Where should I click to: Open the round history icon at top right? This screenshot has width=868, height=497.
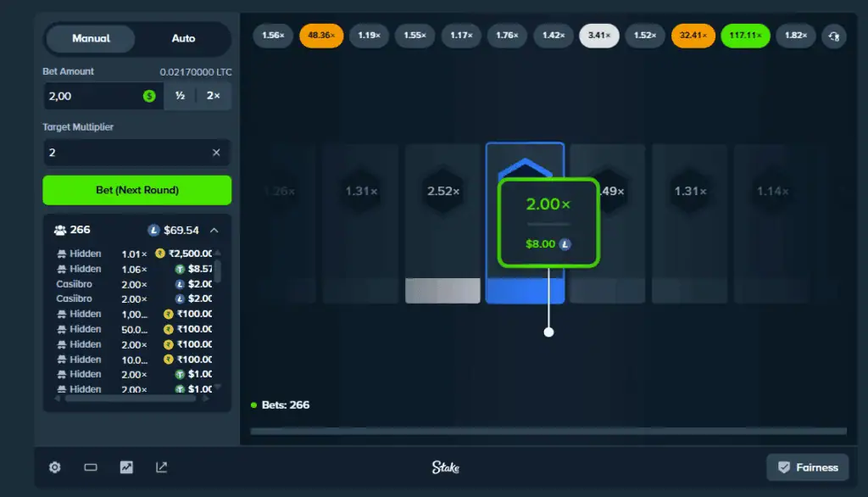(x=834, y=36)
